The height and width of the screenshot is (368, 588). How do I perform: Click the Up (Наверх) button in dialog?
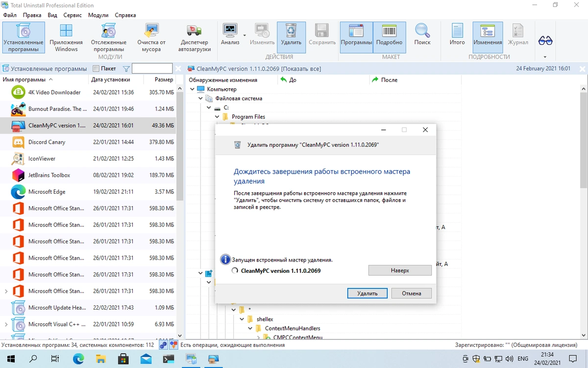[400, 270]
